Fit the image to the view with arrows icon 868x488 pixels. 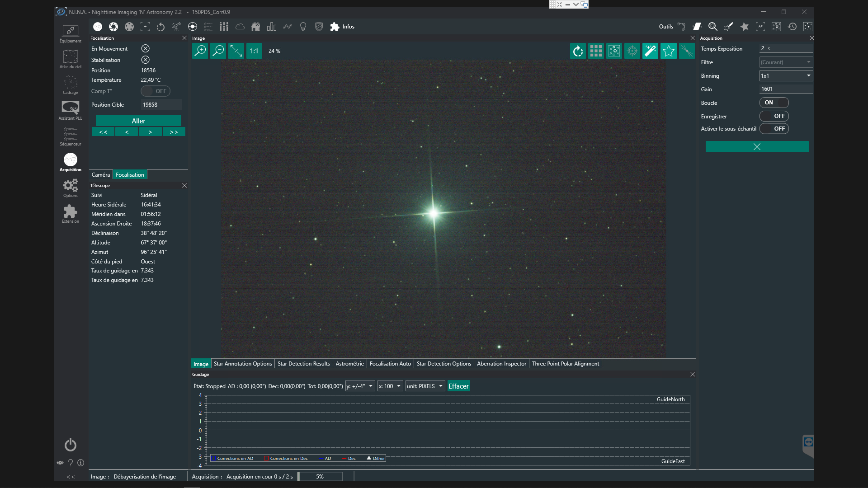coord(236,51)
